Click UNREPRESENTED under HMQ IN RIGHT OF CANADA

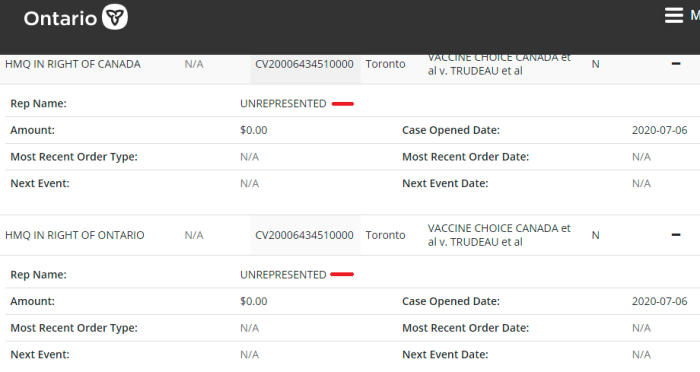(x=283, y=104)
